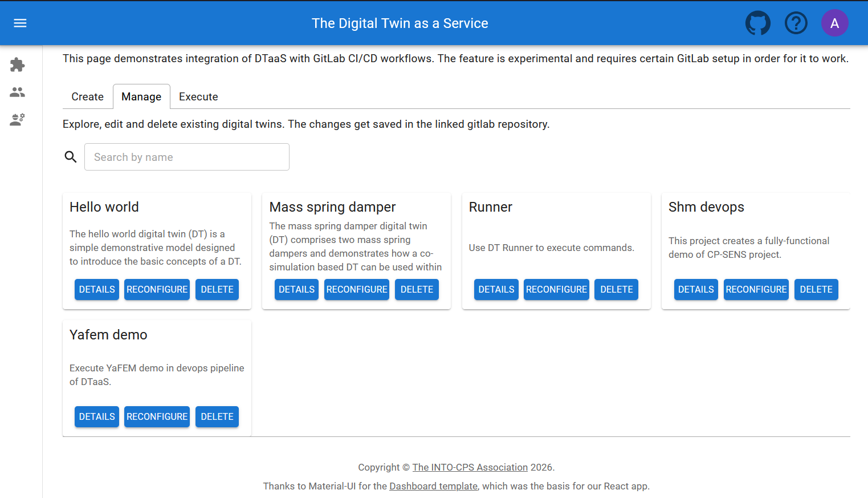Reconfigure the Mass spring damper twin
This screenshot has height=498, width=868.
pyautogui.click(x=356, y=289)
